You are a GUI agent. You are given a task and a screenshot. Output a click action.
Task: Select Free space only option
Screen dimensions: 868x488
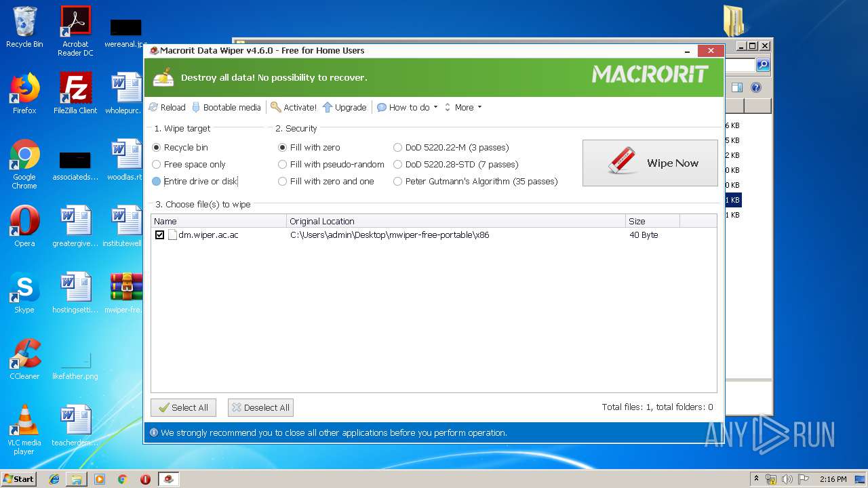189,164
